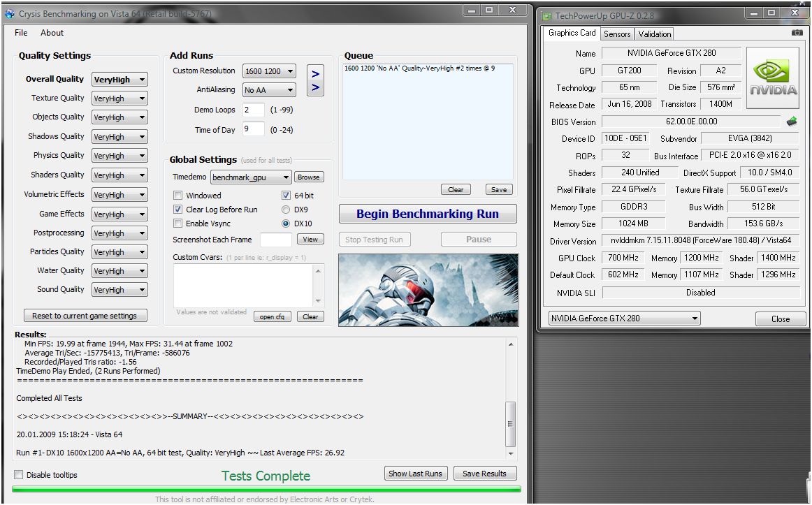812x505 pixels.
Task: Click the Crysis Benchmarking title bar app icon
Action: tap(9, 13)
